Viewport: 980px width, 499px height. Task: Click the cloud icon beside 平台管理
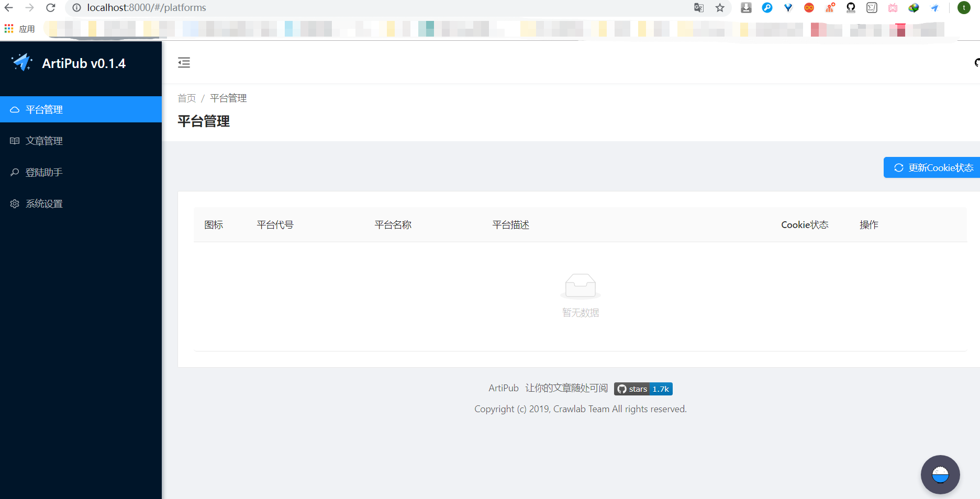pos(15,110)
